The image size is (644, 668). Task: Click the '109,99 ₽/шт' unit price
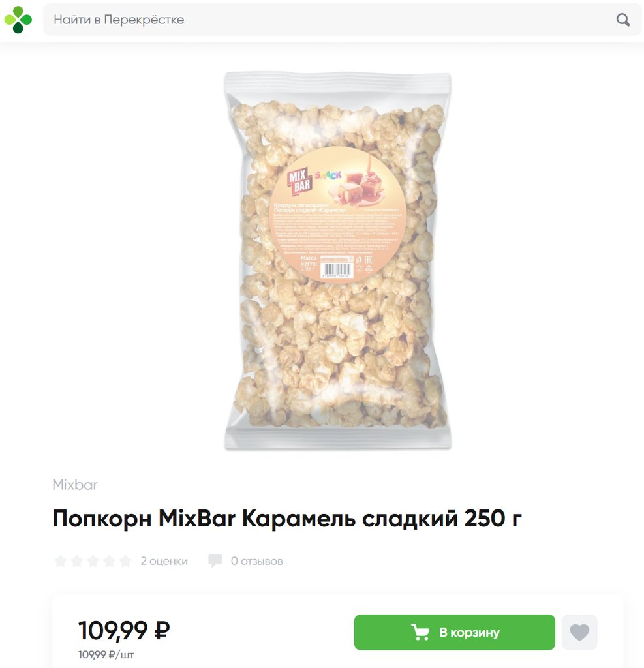(x=106, y=655)
